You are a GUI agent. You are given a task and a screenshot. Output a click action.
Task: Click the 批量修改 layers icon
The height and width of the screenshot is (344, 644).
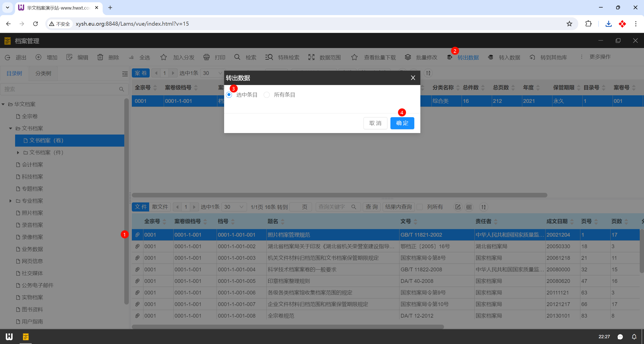pos(408,57)
